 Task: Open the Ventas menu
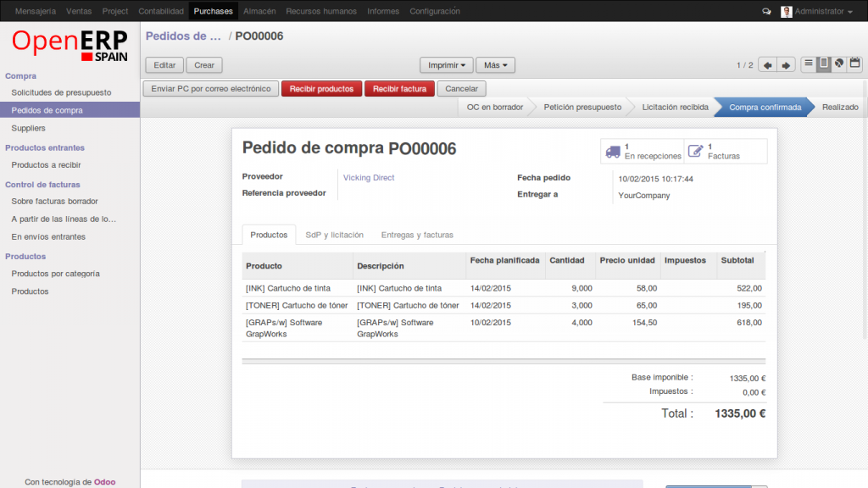click(x=79, y=11)
